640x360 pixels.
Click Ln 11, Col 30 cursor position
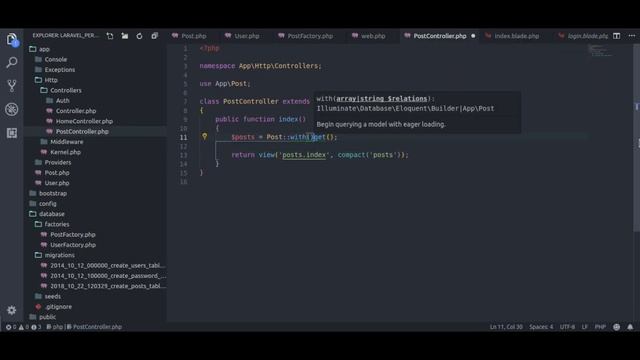tap(506, 327)
